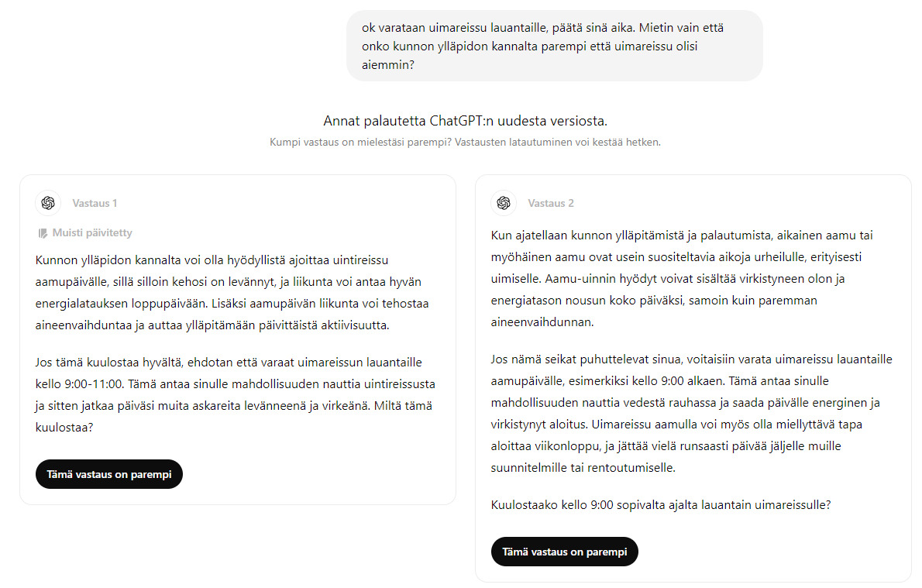Select the Vastaus 1 heading label
The width and height of the screenshot is (922, 588).
pyautogui.click(x=95, y=204)
